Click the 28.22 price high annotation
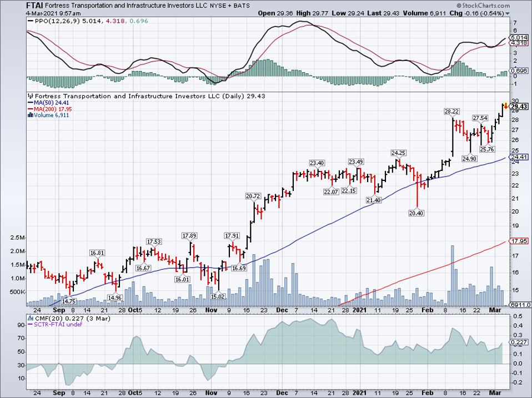This screenshot has width=532, height=398. (x=452, y=111)
